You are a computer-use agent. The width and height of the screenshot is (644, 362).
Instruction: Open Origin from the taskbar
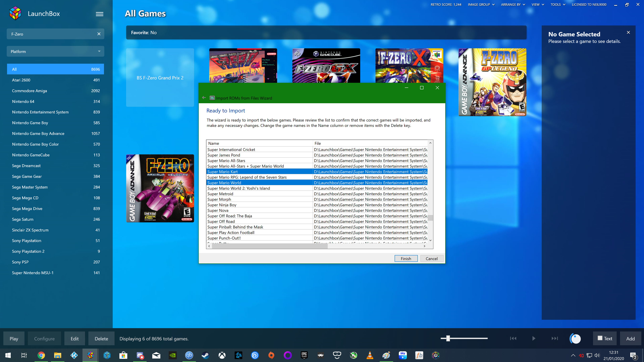click(x=271, y=355)
